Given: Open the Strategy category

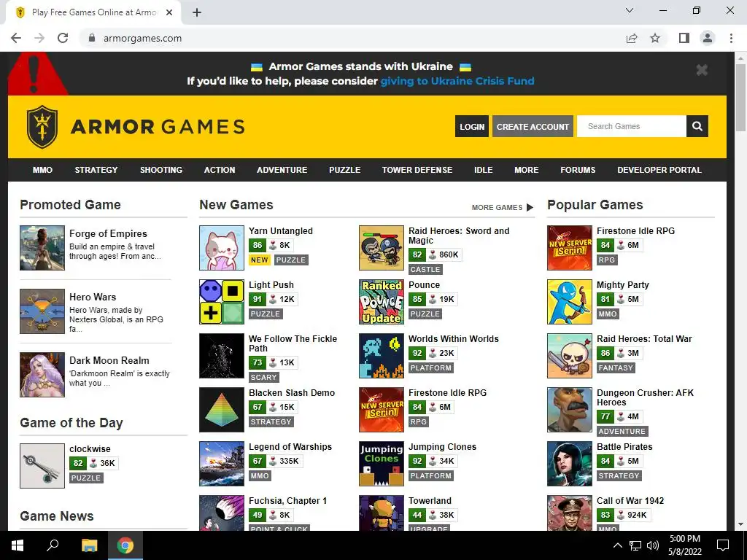Looking at the screenshot, I should 96,170.
